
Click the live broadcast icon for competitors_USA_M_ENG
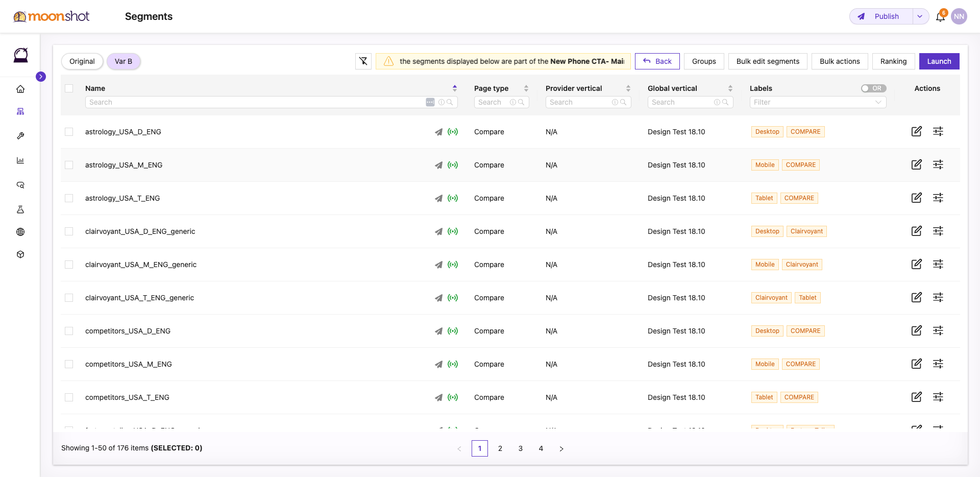pos(453,364)
